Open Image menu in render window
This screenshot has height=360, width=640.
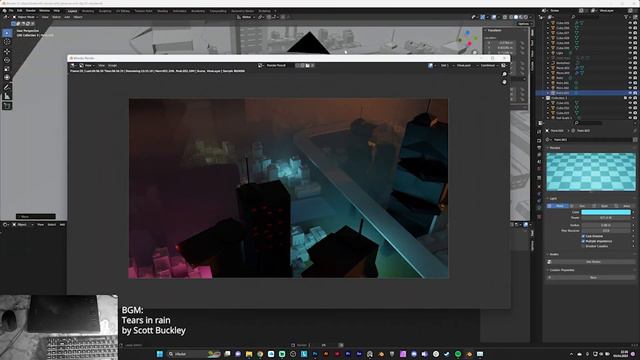click(112, 65)
